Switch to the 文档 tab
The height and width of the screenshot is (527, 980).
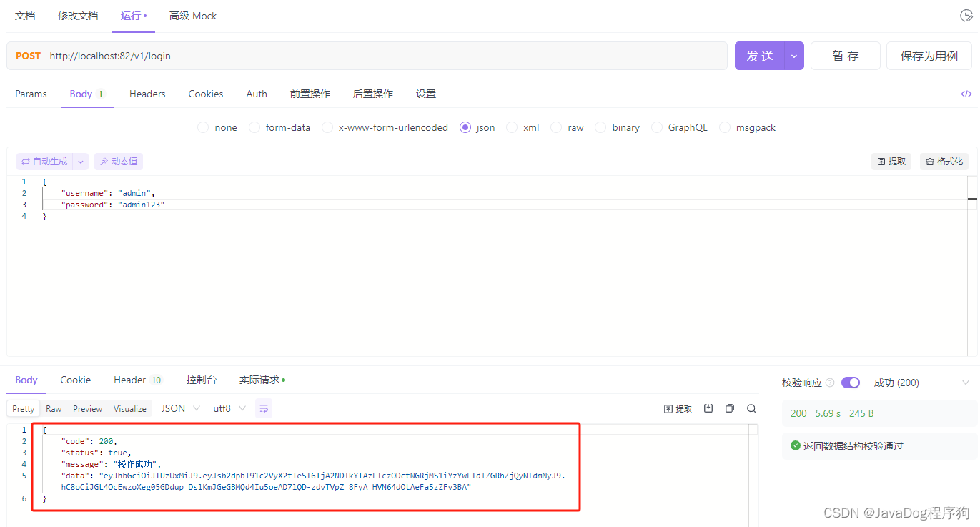25,16
